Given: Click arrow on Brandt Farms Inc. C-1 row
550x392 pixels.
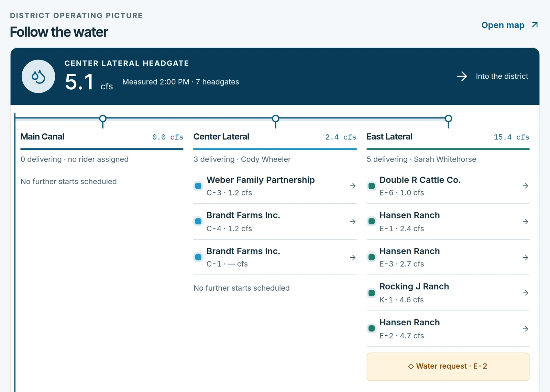Looking at the screenshot, I should point(353,257).
